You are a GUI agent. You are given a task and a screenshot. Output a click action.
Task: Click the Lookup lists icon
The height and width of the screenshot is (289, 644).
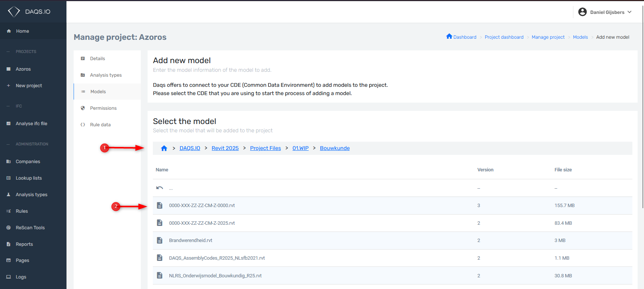pyautogui.click(x=9, y=178)
